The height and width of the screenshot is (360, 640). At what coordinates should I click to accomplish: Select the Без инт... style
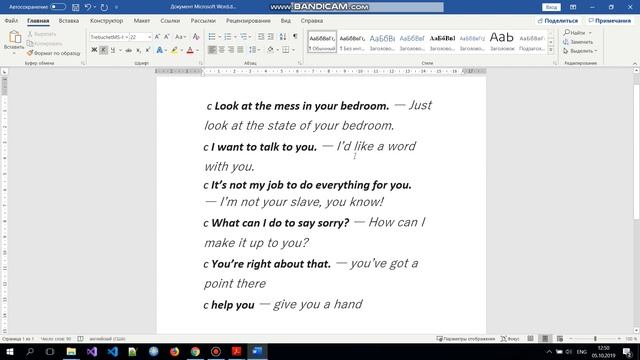coord(352,42)
